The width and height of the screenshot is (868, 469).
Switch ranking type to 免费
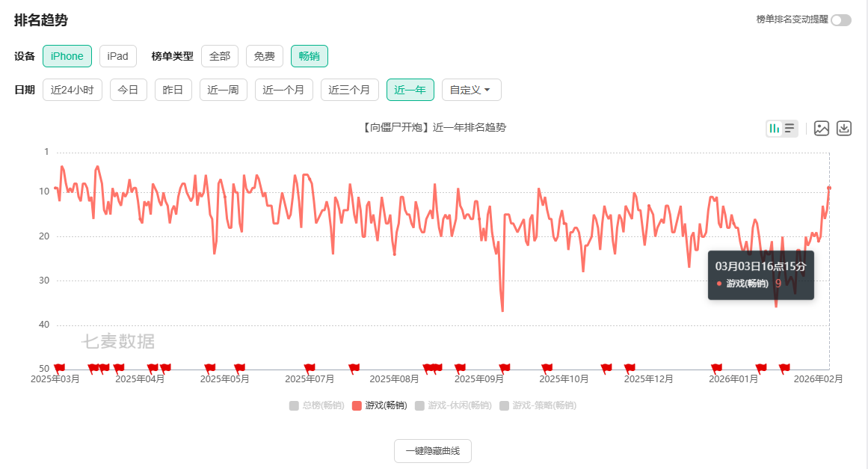pos(263,55)
